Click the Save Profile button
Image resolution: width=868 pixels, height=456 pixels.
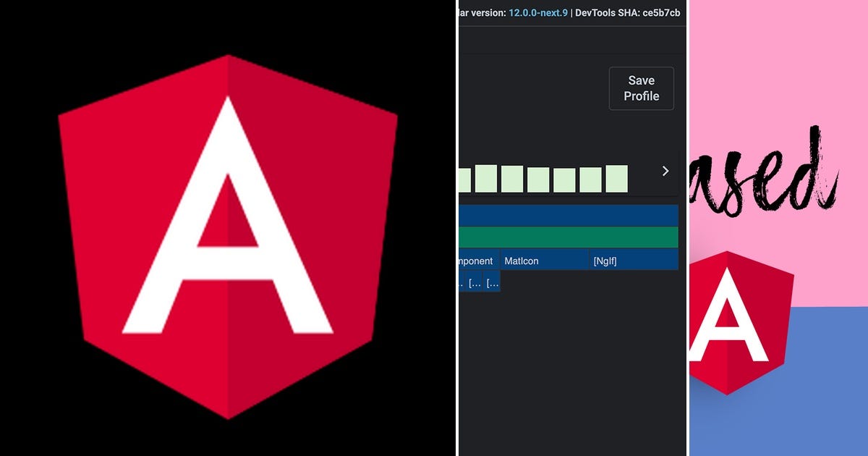(x=641, y=88)
